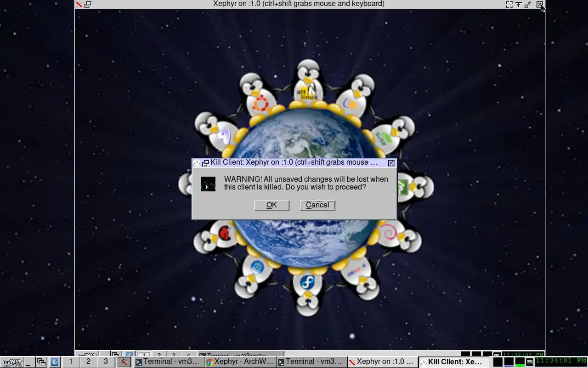This screenshot has width=588, height=368.
Task: Roll up the Xephyr window
Action: coord(519,4)
